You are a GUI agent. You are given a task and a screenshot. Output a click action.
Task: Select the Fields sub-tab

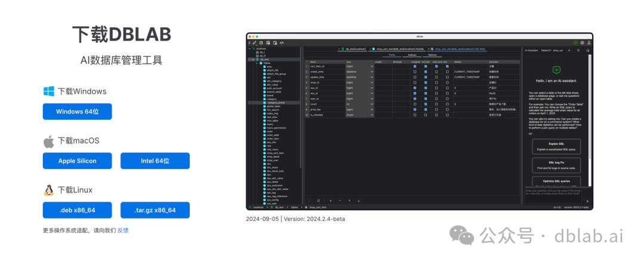click(x=392, y=55)
